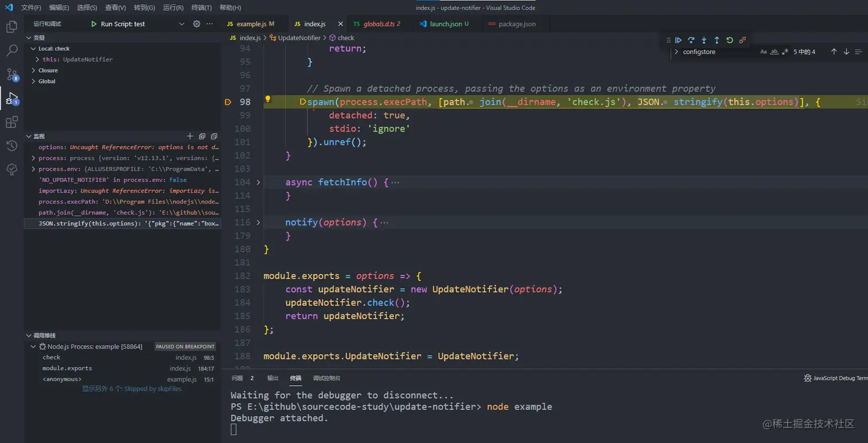Open the 运行(R) menu
The image size is (868, 443).
point(173,7)
